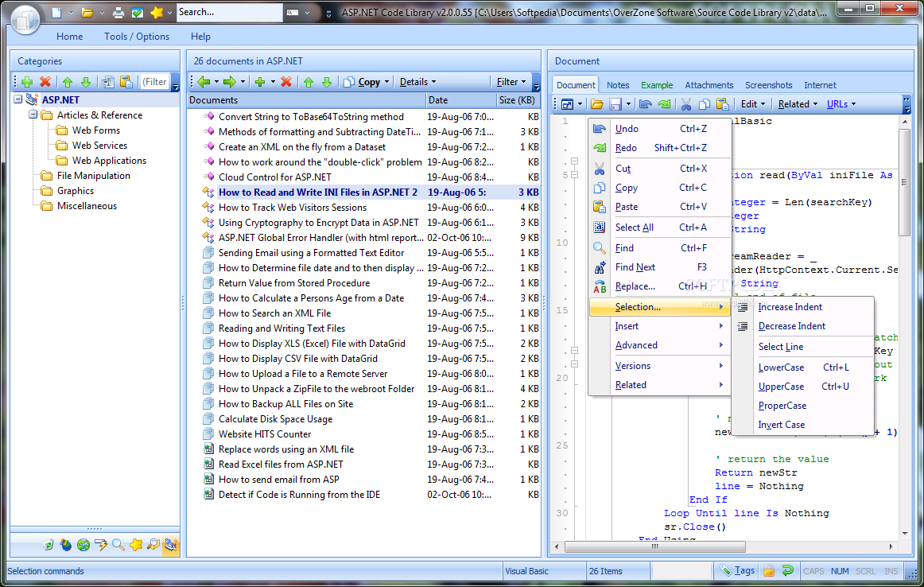Image resolution: width=924 pixels, height=587 pixels.
Task: Select the Web Services folder in the tree
Action: coord(99,146)
